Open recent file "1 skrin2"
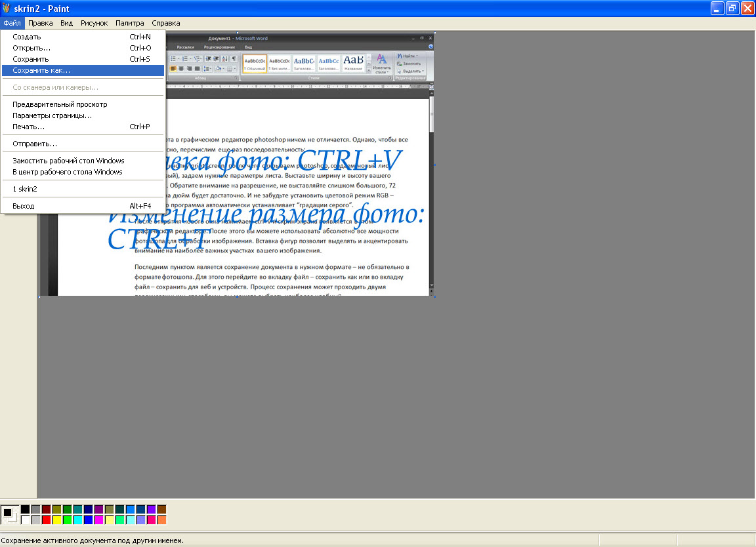Viewport: 756px width, 547px height. click(25, 189)
